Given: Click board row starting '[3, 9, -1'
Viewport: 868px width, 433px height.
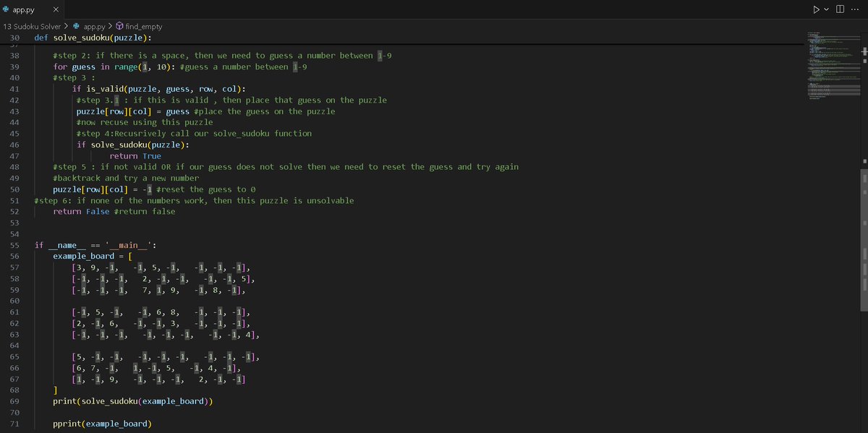Looking at the screenshot, I should (160, 267).
